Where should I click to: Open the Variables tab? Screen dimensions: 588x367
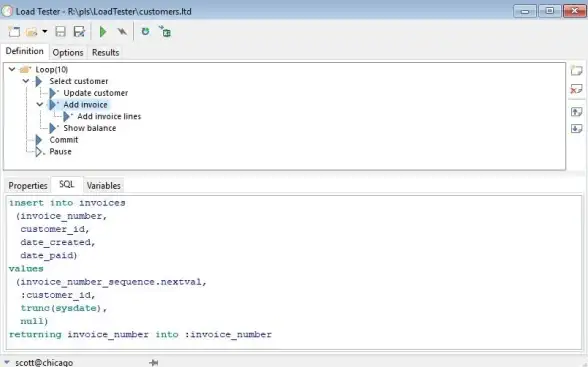104,186
